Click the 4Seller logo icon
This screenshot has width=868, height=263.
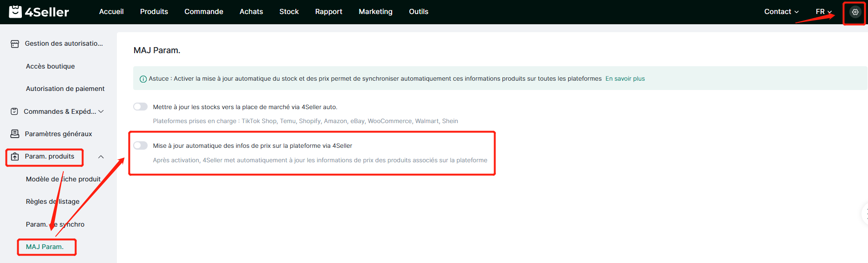pos(15,12)
